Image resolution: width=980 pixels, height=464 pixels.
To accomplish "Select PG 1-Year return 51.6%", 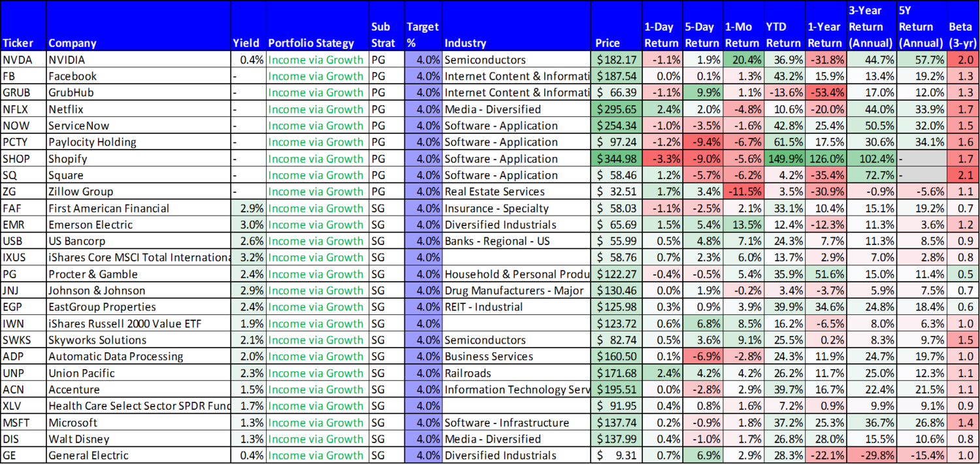I will pyautogui.click(x=826, y=274).
